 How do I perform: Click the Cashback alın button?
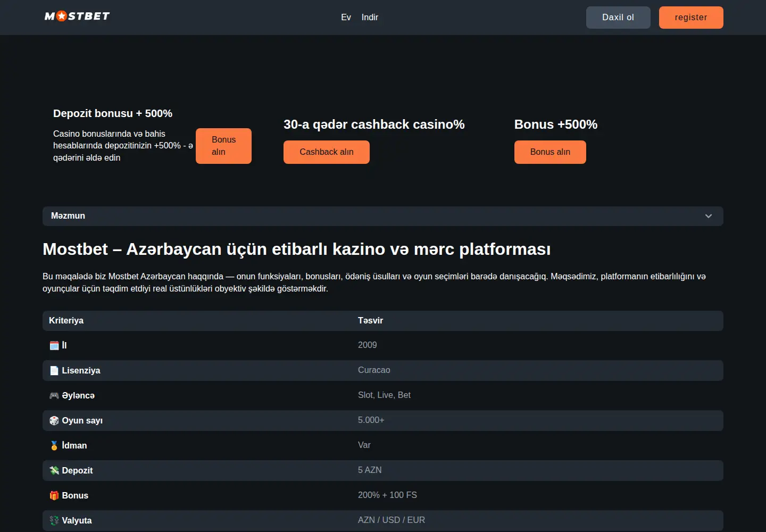click(327, 152)
